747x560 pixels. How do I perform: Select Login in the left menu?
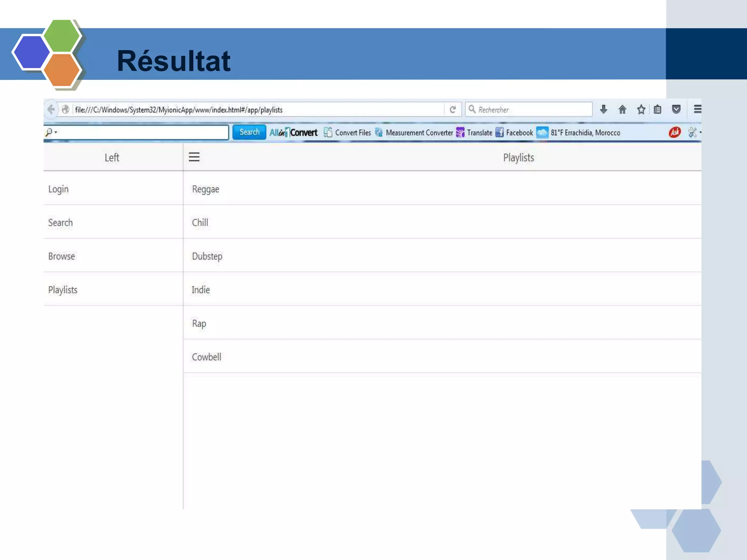(x=58, y=189)
